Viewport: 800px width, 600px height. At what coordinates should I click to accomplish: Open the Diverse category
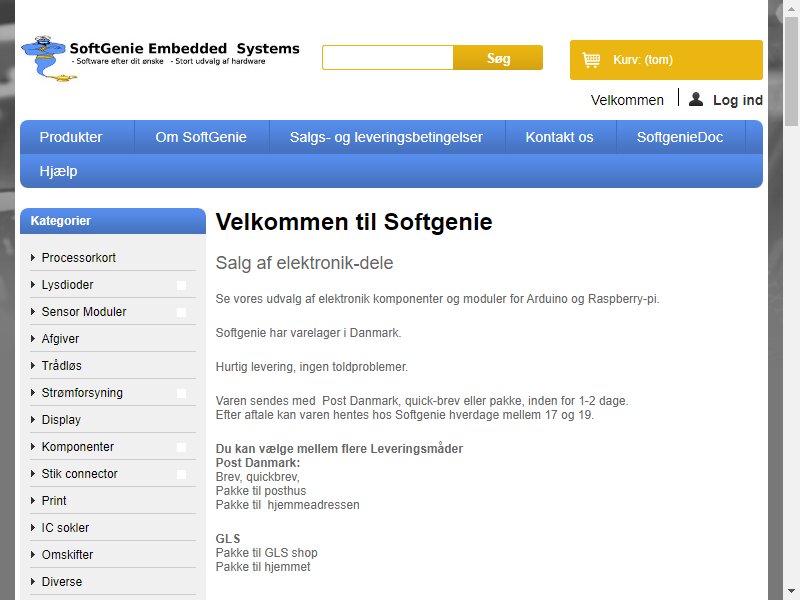(62, 582)
